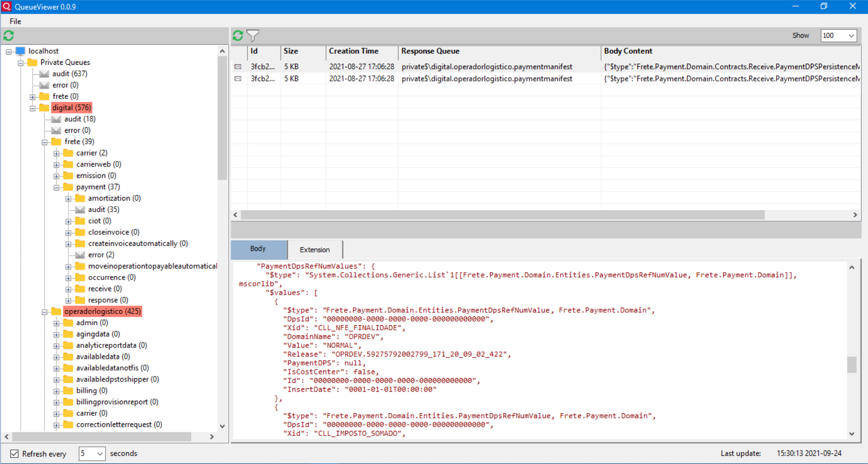Select the billingprovisionreport (0) tree item
The width and height of the screenshot is (868, 464).
point(117,402)
